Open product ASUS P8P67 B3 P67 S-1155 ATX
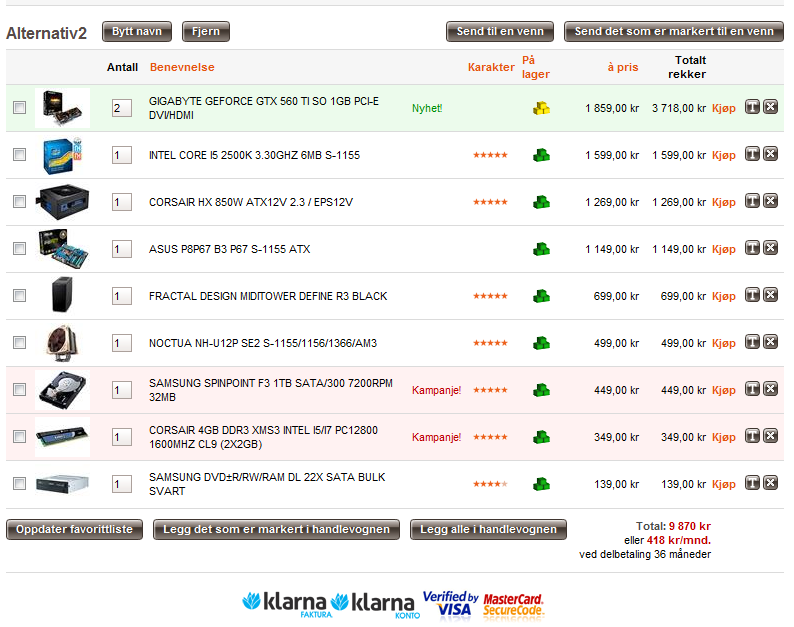Image resolution: width=794 pixels, height=627 pixels. [x=229, y=249]
